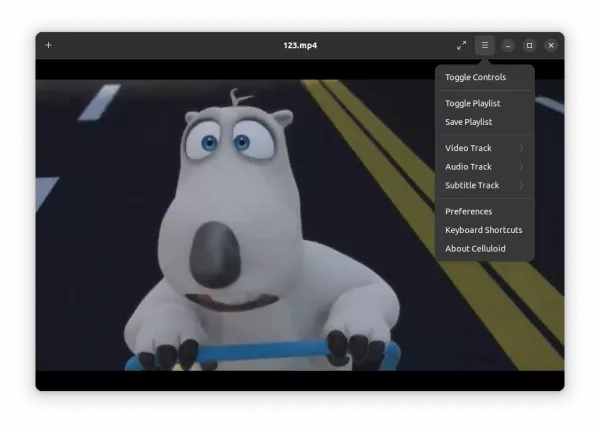Expand the Audio Track submenu
Viewport: 600px width, 430px height.
pyautogui.click(x=485, y=167)
